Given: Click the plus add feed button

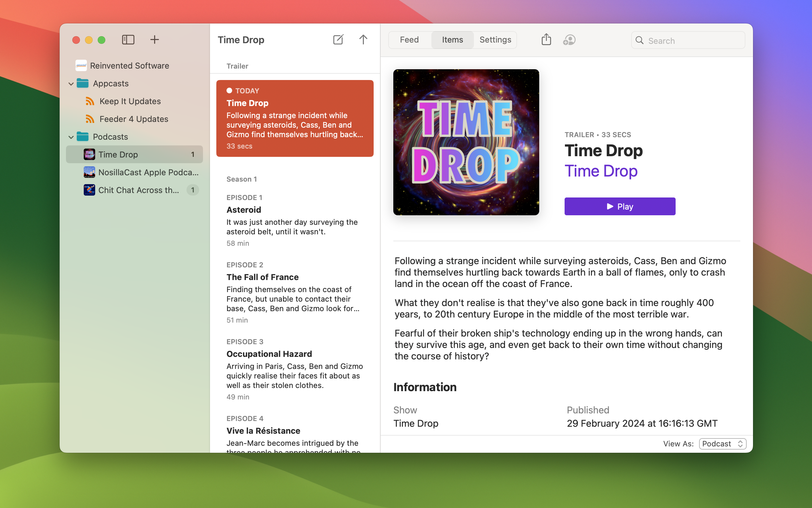Looking at the screenshot, I should click(154, 40).
